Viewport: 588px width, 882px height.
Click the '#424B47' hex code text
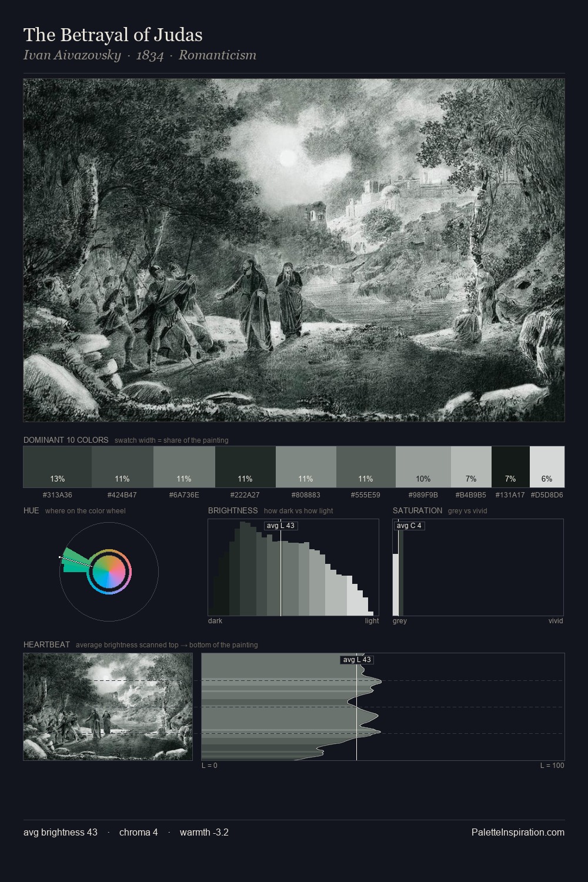click(x=122, y=495)
